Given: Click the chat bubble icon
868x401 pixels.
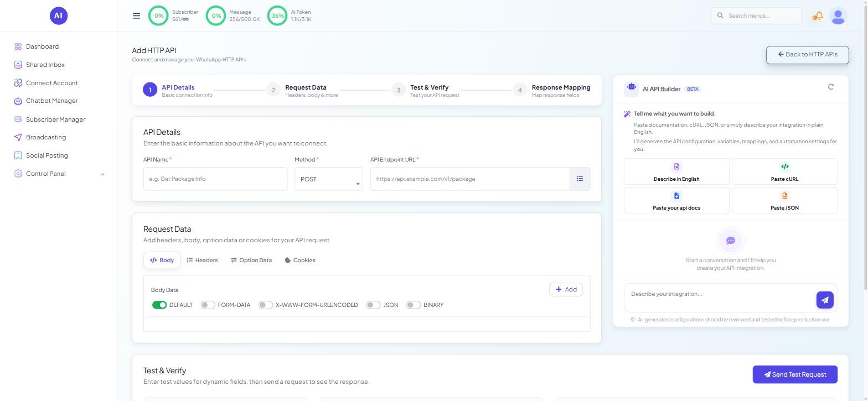Looking at the screenshot, I should [x=731, y=241].
